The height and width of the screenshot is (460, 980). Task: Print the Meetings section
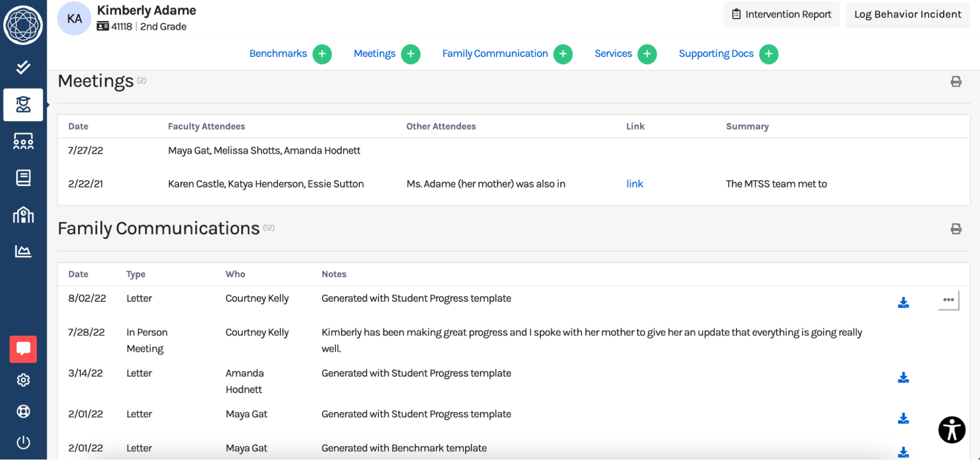pos(955,81)
